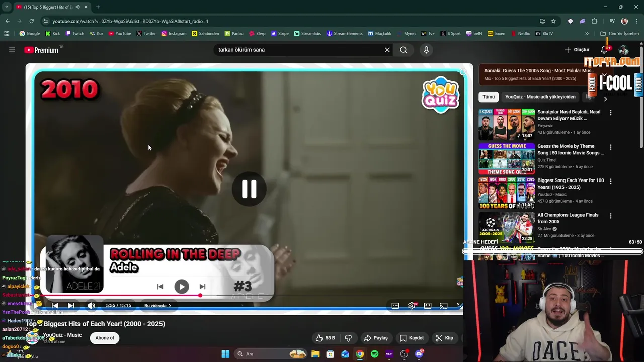This screenshot has width=644, height=362.
Task: Open Chrome extensions puzzle icon
Action: point(595,21)
